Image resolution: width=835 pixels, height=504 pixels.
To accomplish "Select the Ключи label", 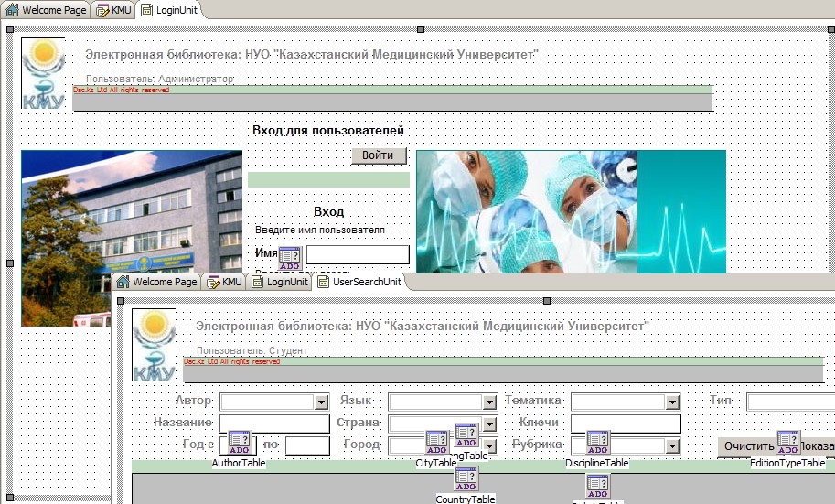I will coord(539,423).
